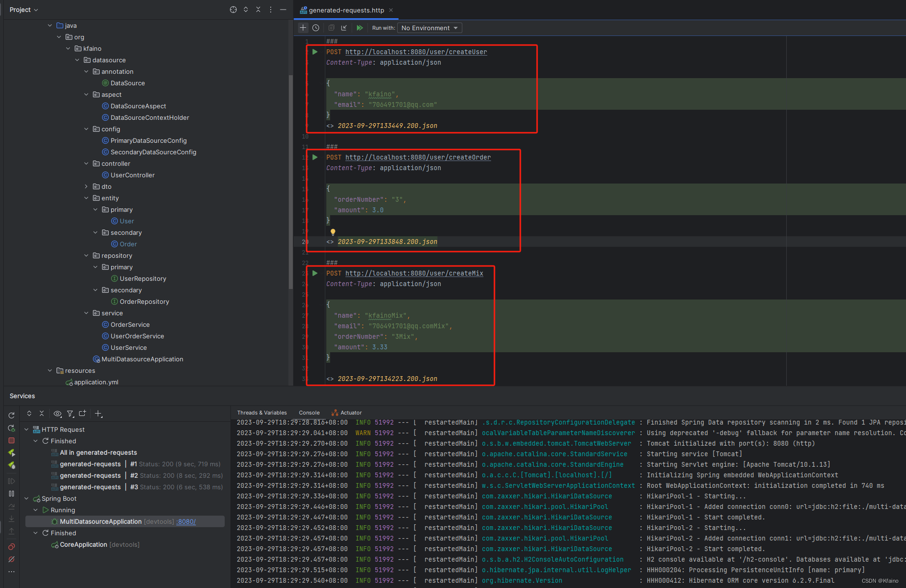
Task: Switch to Threads & Variables tab
Action: [x=262, y=413]
